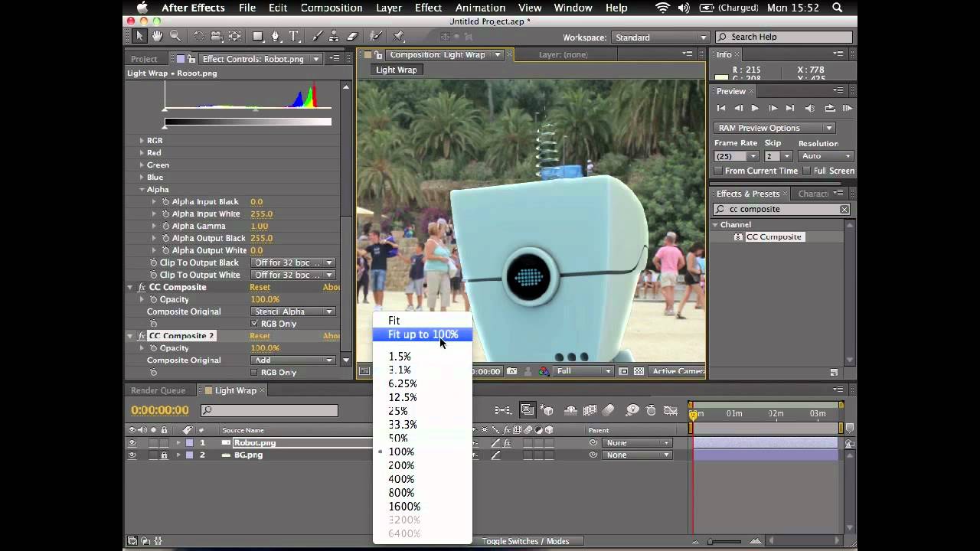Expand the RGB property group
Viewport: 980px width, 551px height.
pyautogui.click(x=141, y=141)
